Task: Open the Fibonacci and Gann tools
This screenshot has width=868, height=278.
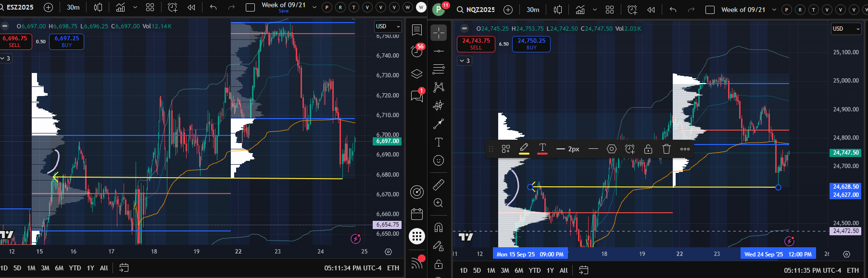Action: tap(439, 69)
